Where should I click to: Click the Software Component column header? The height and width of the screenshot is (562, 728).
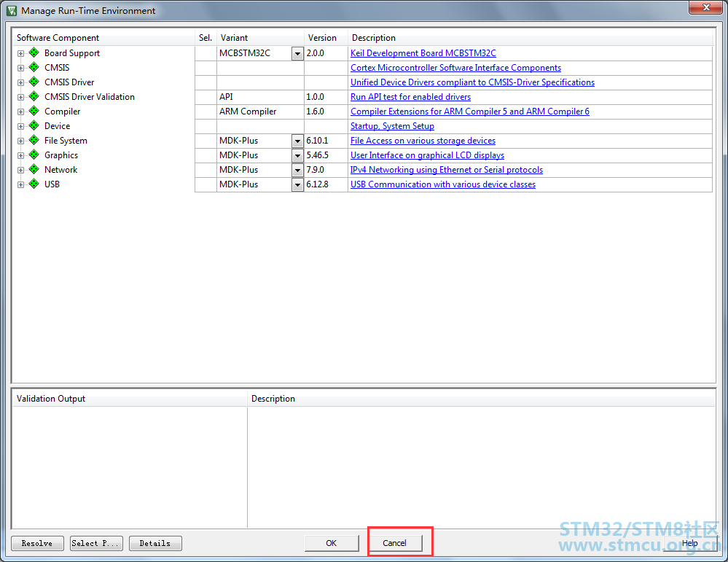58,38
